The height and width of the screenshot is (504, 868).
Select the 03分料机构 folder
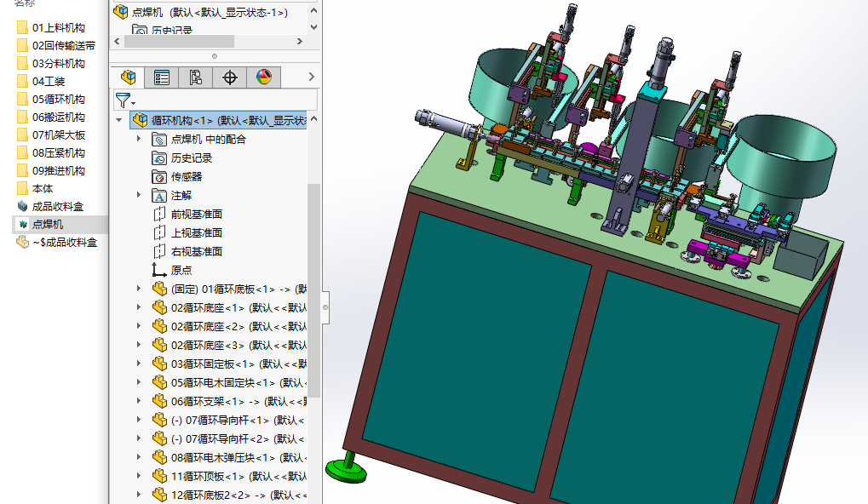point(51,64)
